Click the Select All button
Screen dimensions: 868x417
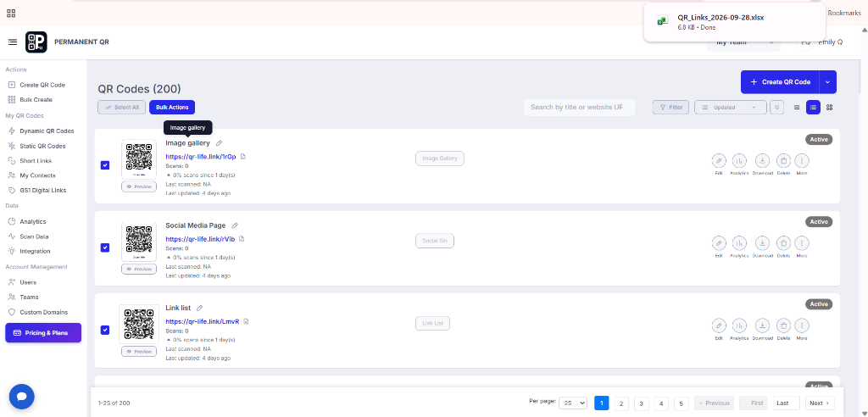click(122, 108)
